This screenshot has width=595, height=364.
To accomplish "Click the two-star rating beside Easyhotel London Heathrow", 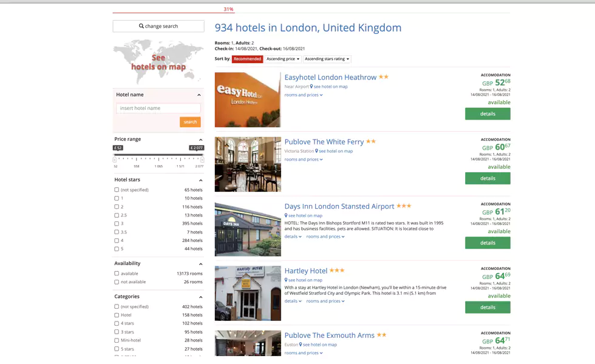I will coord(382,78).
